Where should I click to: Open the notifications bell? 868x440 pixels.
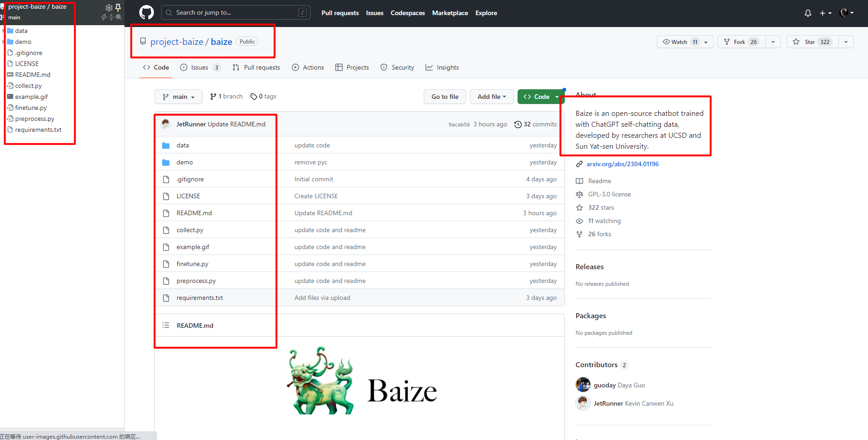pos(808,13)
